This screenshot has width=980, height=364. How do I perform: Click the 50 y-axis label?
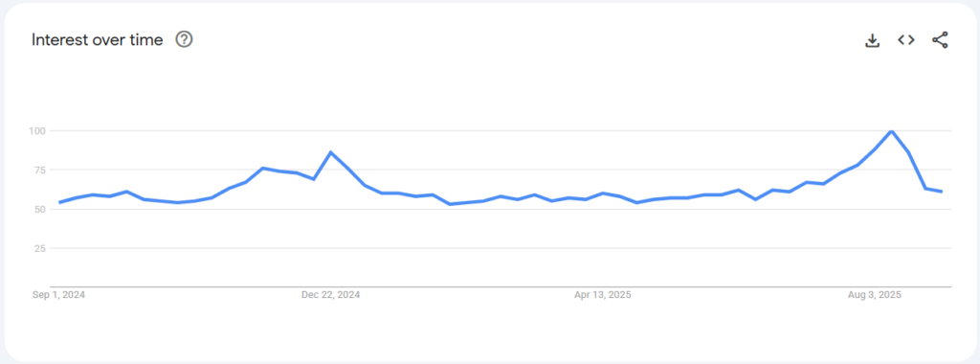(42, 209)
